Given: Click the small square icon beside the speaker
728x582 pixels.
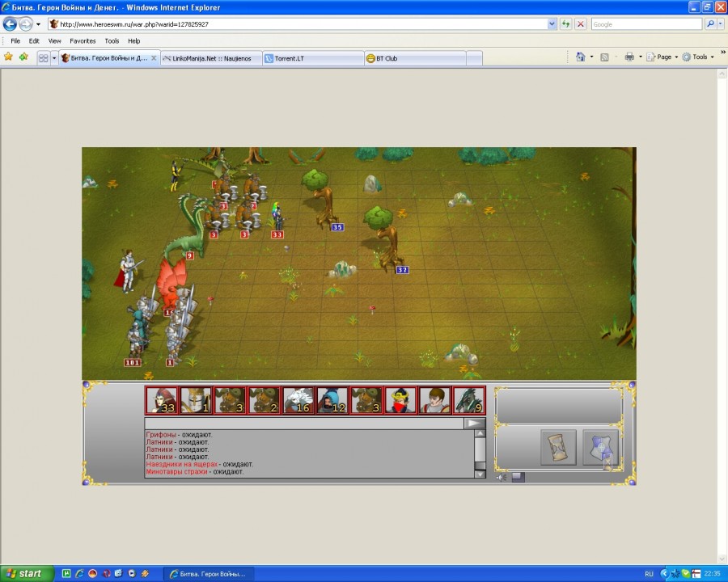Looking at the screenshot, I should click(518, 477).
